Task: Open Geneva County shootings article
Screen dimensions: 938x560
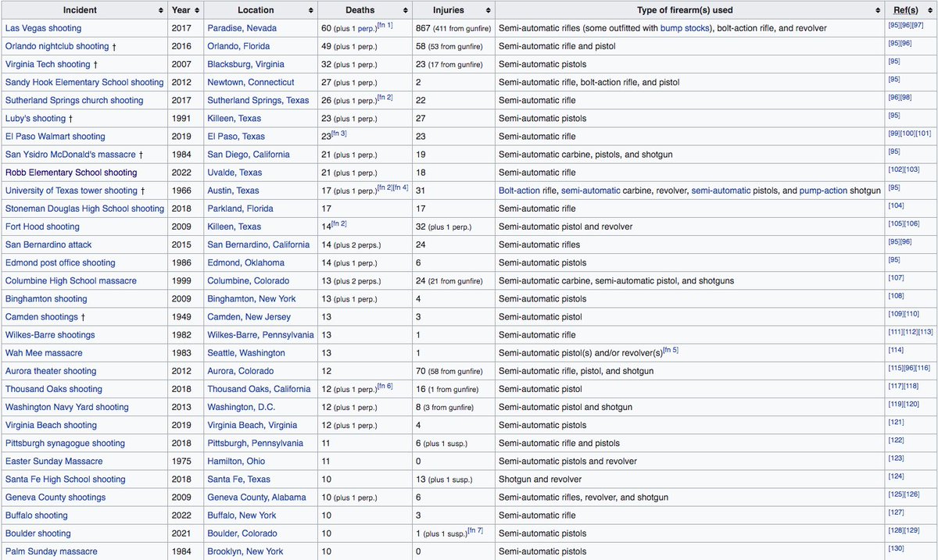Action: pos(55,497)
